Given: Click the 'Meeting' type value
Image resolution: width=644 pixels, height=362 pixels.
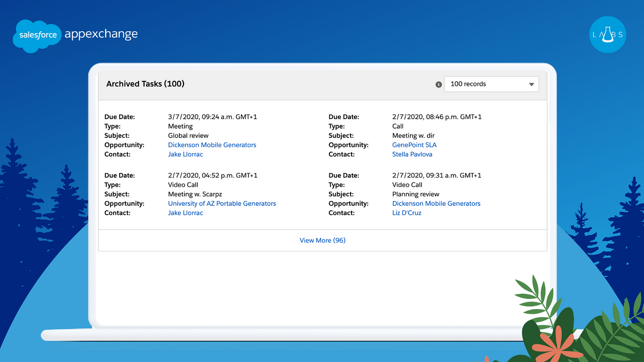Looking at the screenshot, I should 180,126.
